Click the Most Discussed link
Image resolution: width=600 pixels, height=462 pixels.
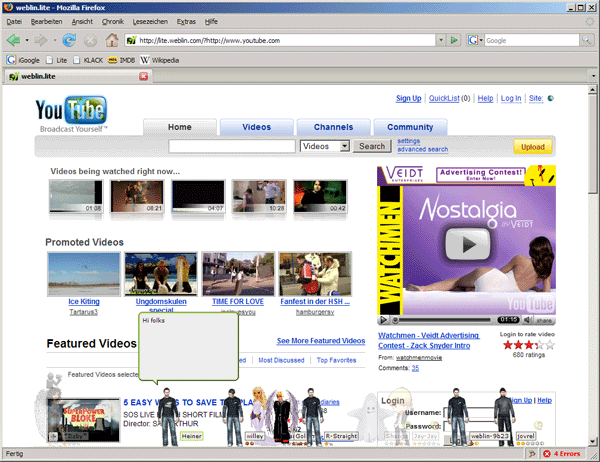tap(281, 360)
